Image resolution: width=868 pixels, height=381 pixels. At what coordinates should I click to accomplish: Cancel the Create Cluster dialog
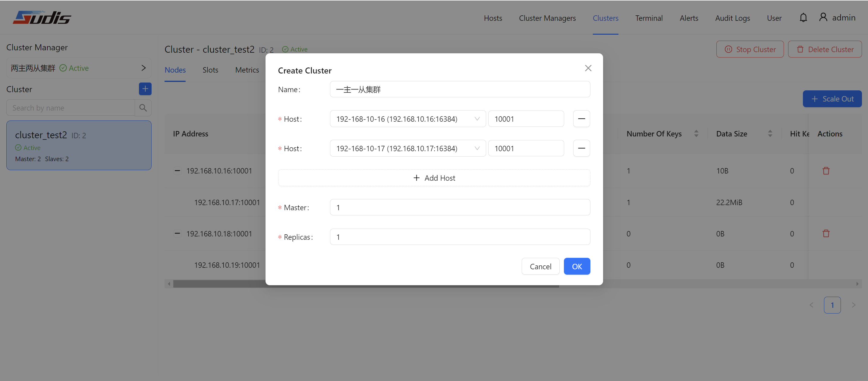[x=540, y=266]
